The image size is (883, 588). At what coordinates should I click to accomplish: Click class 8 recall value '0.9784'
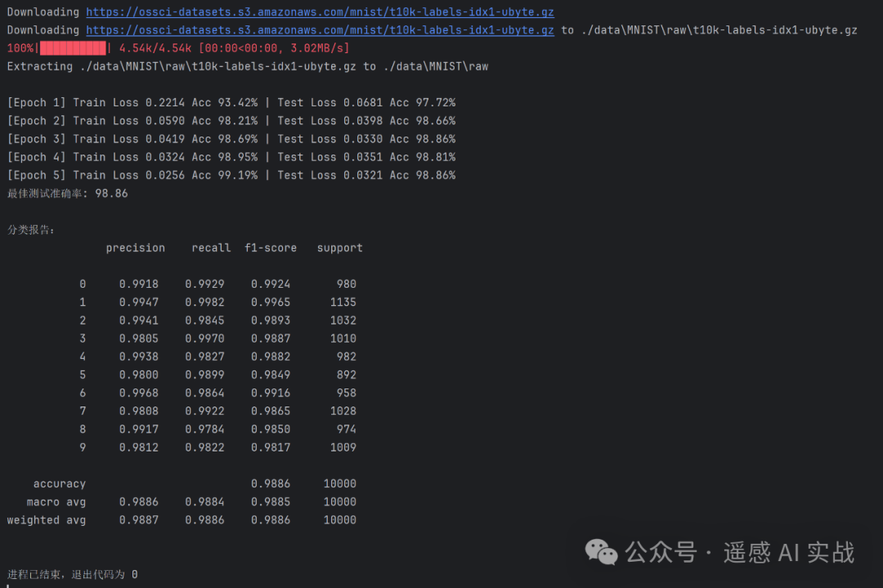pyautogui.click(x=204, y=429)
